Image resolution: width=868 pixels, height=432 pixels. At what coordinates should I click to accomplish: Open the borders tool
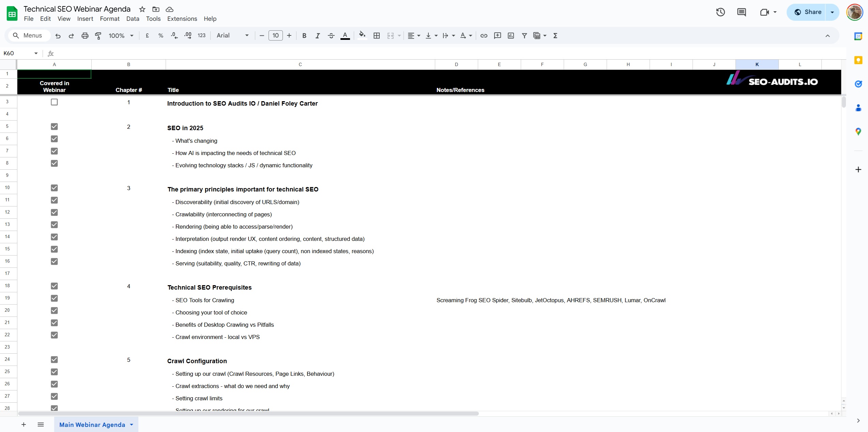(x=377, y=35)
